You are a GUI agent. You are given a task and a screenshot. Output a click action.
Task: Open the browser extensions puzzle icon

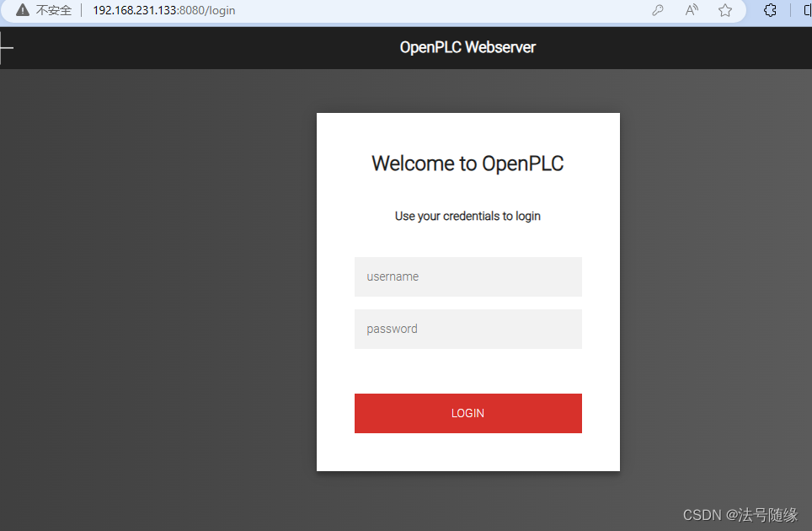click(x=770, y=10)
